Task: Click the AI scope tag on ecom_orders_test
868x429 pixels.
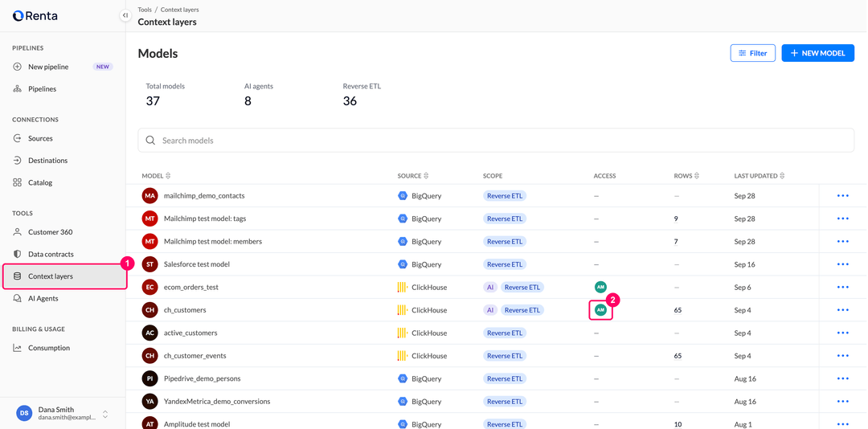Action: point(490,288)
